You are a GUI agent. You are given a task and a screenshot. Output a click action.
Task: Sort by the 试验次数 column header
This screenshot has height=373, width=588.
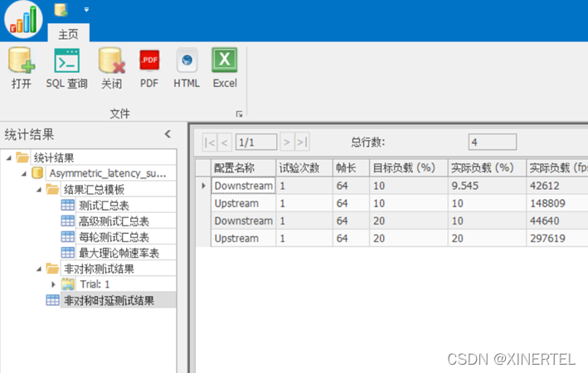[304, 168]
